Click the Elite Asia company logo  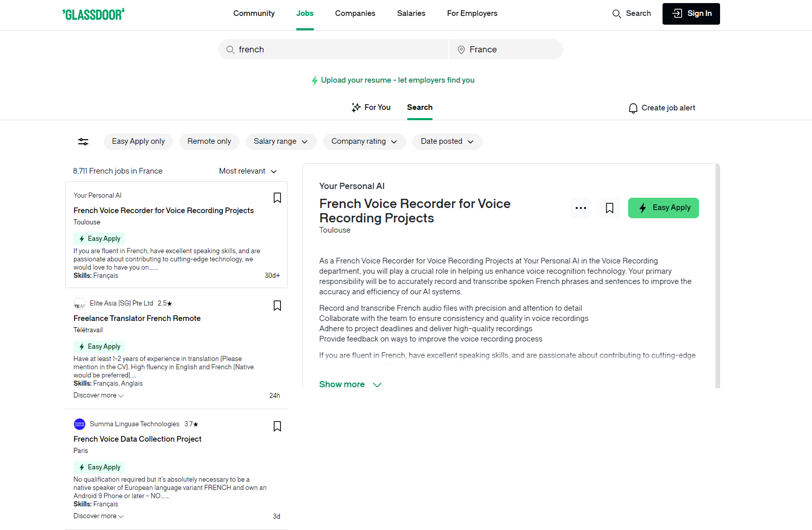pyautogui.click(x=80, y=304)
